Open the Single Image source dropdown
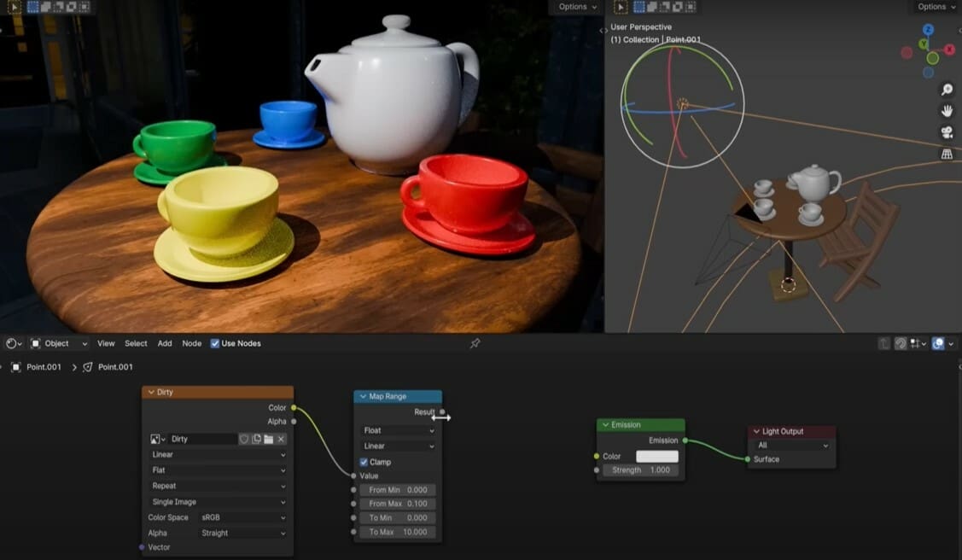This screenshot has width=962, height=560. click(x=218, y=502)
